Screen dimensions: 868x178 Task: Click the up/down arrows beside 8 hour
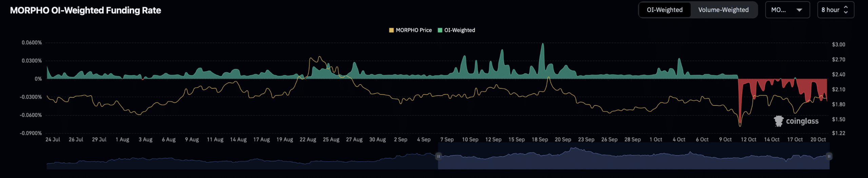(846, 10)
